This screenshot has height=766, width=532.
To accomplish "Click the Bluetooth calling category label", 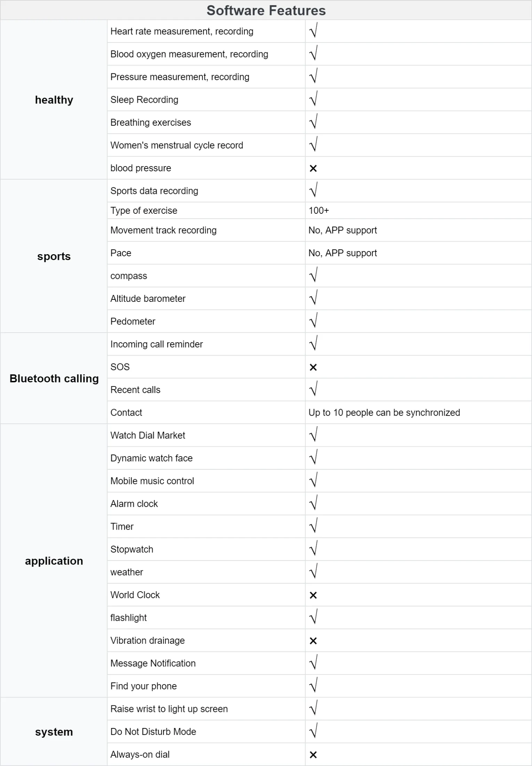I will click(54, 378).
